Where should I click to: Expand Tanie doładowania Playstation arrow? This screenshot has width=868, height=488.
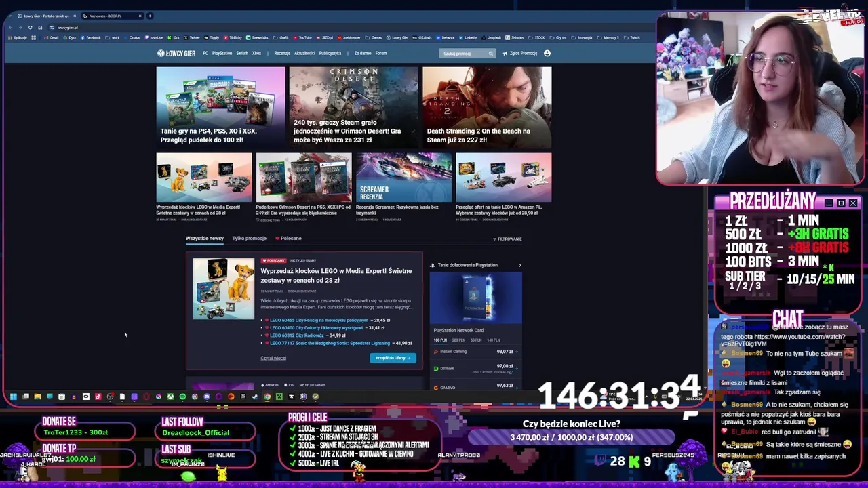pos(519,265)
